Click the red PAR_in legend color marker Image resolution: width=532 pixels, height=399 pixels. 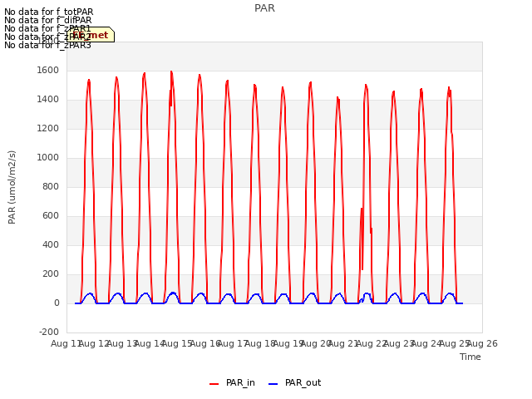click(x=214, y=384)
